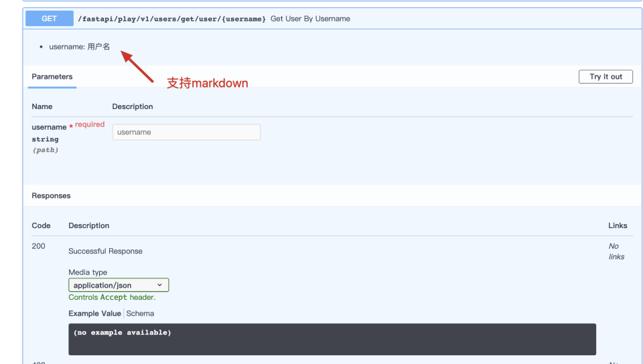Click the Try it out button
Viewport: 643px width, 364px height.
[x=605, y=76]
